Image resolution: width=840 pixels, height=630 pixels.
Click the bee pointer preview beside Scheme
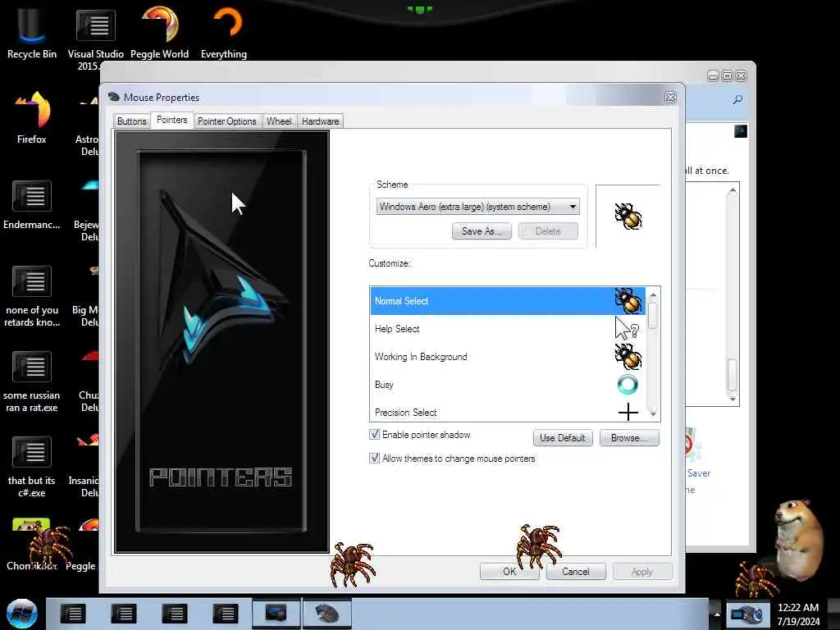point(628,217)
